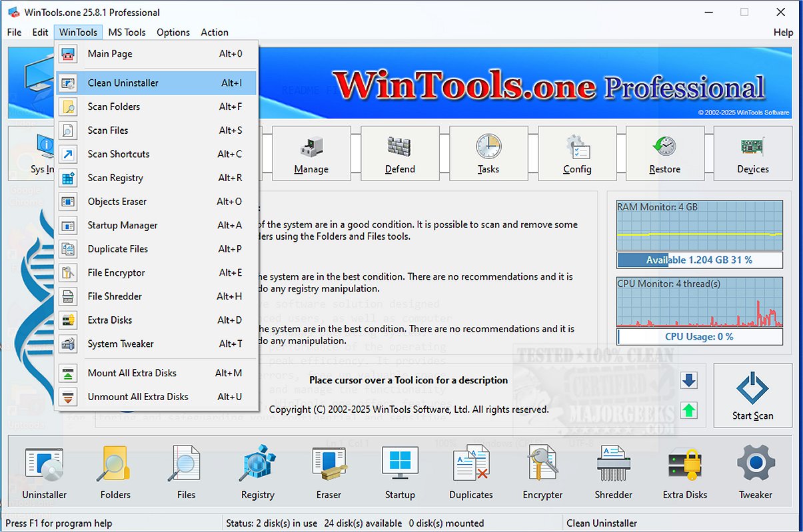Click the Copyright WinTools Software text

[x=409, y=409]
